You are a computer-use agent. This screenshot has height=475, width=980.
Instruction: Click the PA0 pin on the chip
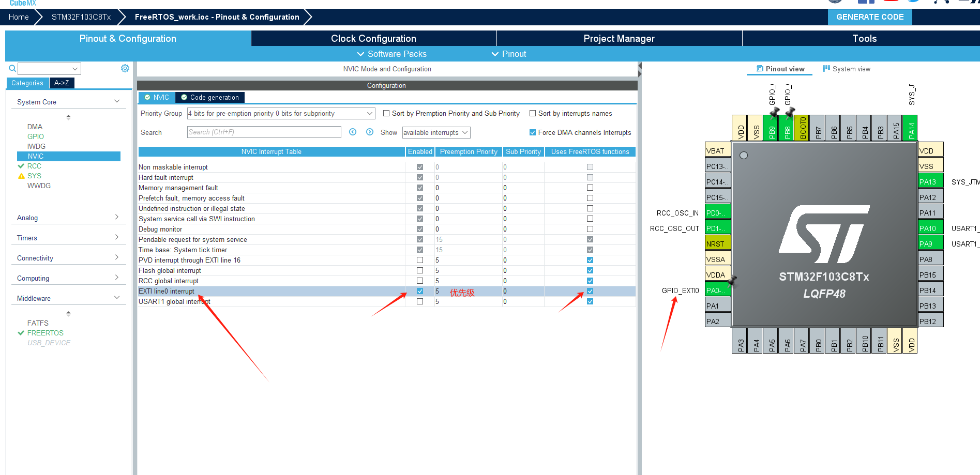718,290
